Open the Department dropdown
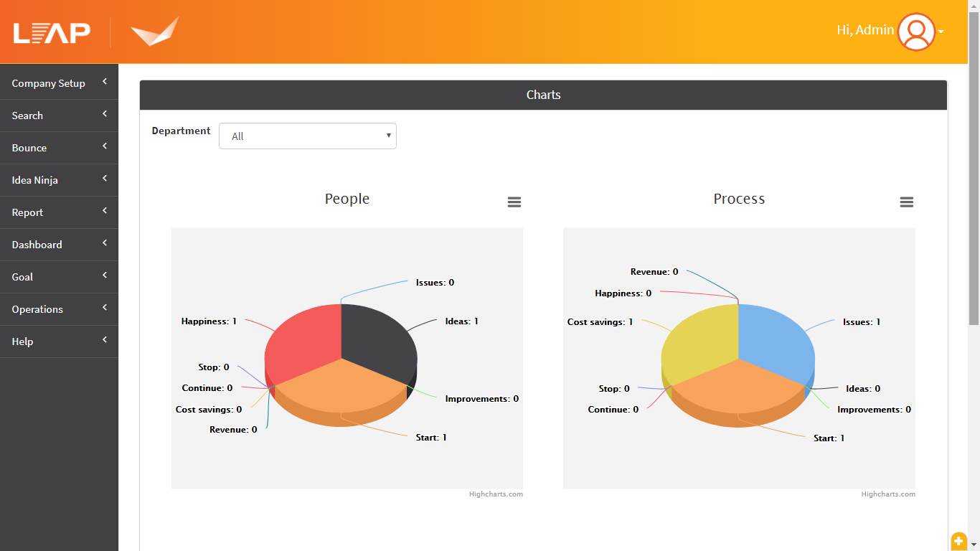The width and height of the screenshot is (980, 551). click(307, 136)
